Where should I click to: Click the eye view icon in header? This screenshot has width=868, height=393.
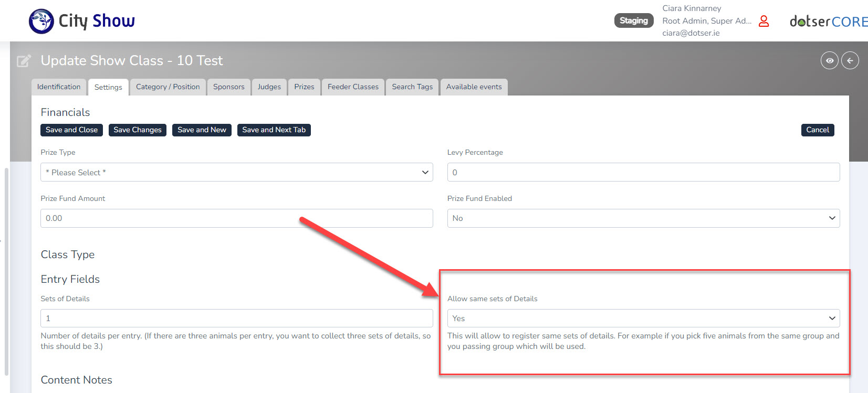click(x=829, y=61)
